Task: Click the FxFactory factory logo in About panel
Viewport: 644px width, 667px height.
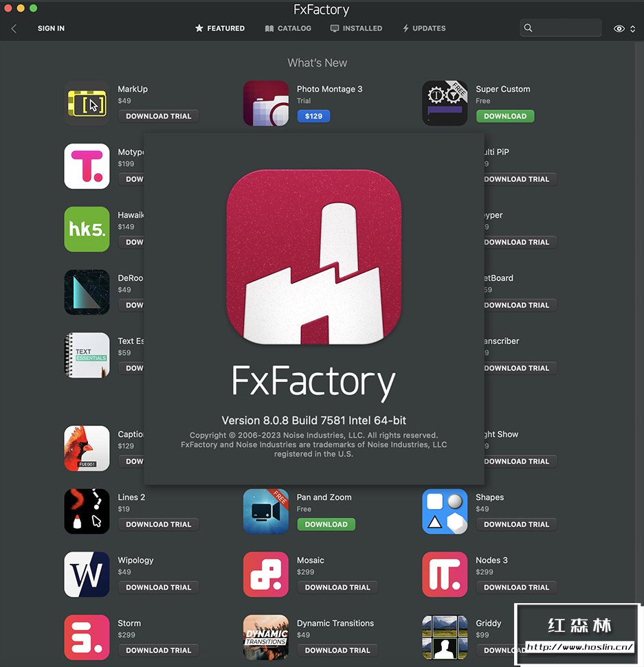Action: pyautogui.click(x=313, y=257)
